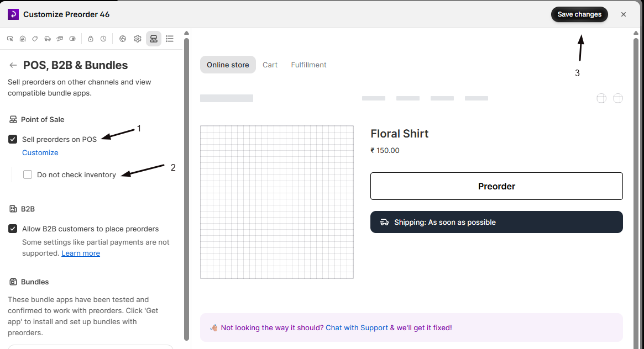The width and height of the screenshot is (644, 349).
Task: Click the ₹ 150.00 price text
Action: tap(385, 151)
